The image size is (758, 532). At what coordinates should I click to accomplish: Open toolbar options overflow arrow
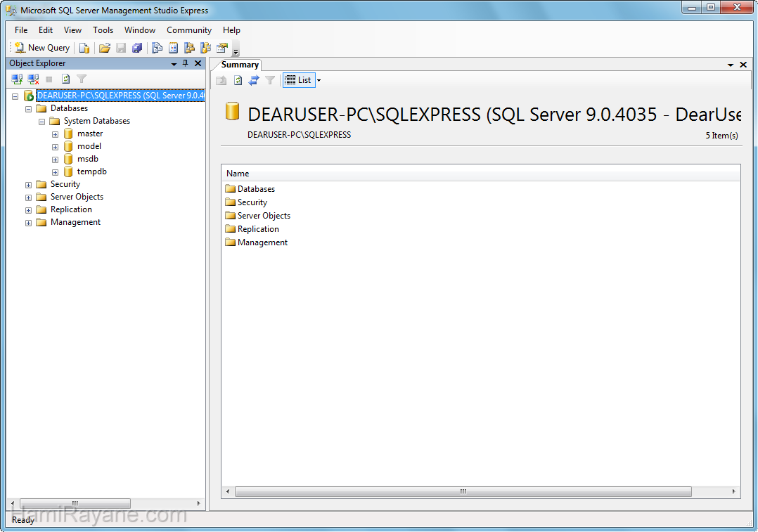tap(236, 50)
